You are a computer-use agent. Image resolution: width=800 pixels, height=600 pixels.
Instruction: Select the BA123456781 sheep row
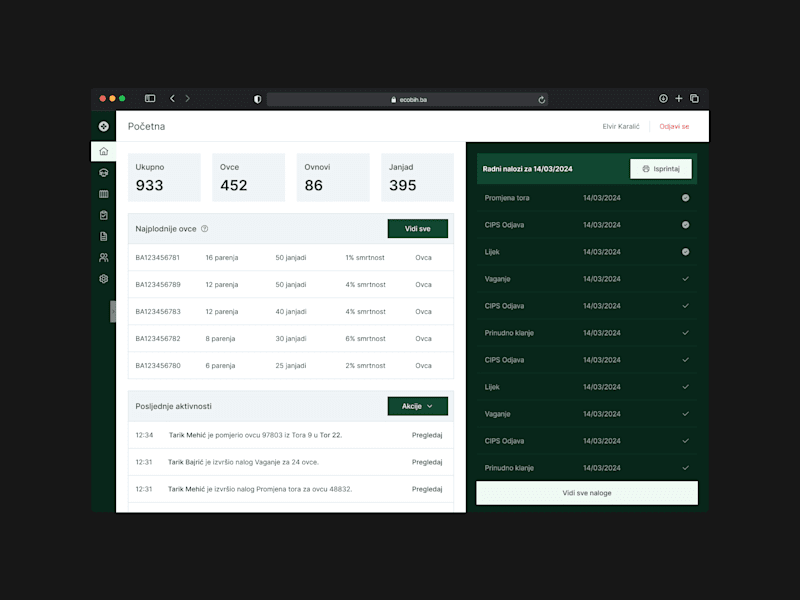coord(291,258)
